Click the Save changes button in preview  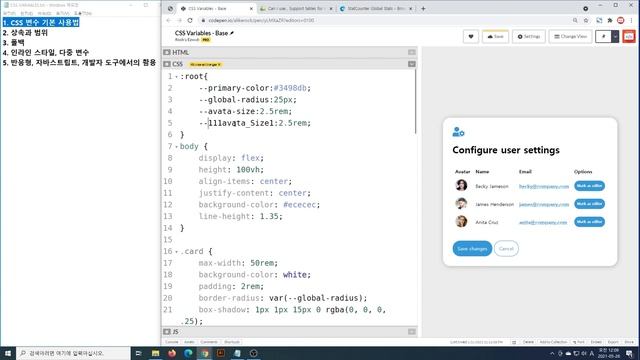coord(472,249)
